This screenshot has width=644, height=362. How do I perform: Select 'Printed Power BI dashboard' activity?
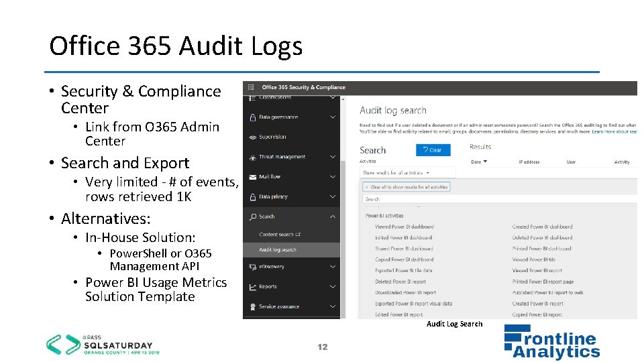[x=542, y=248]
